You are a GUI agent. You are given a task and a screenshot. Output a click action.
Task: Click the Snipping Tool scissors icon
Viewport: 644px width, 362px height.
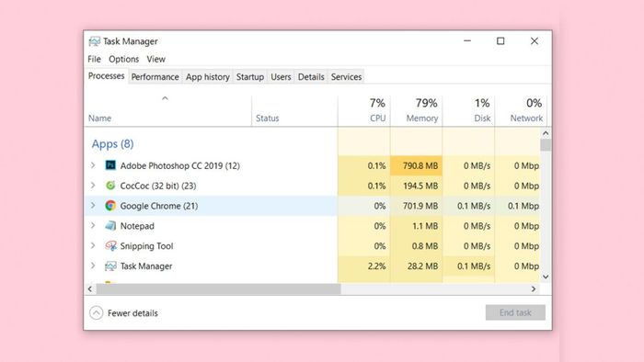[x=110, y=245]
